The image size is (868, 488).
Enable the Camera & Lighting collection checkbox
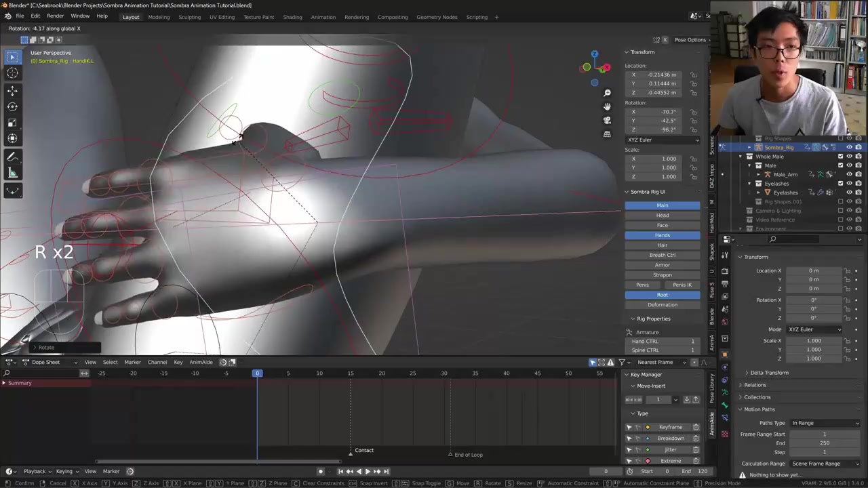[x=840, y=211]
